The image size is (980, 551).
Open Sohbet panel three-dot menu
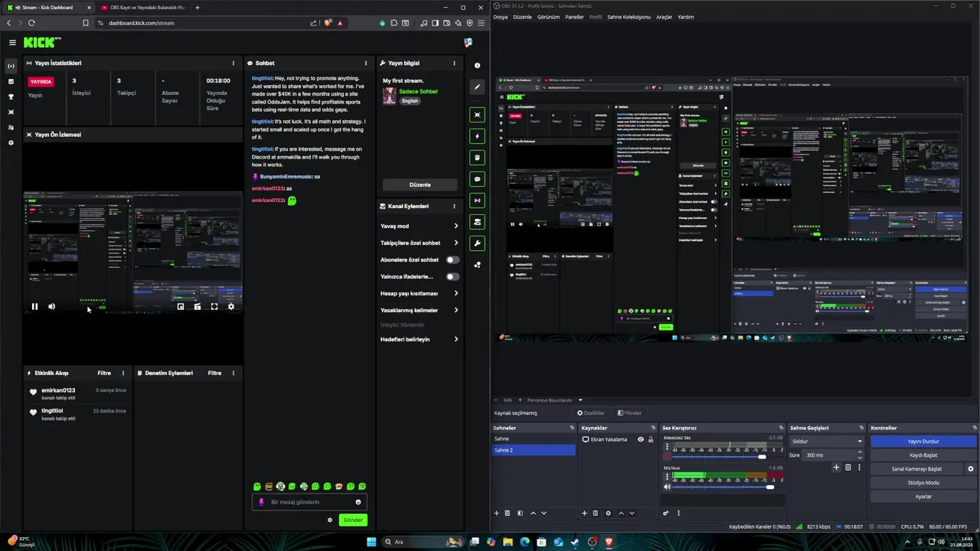pos(366,64)
